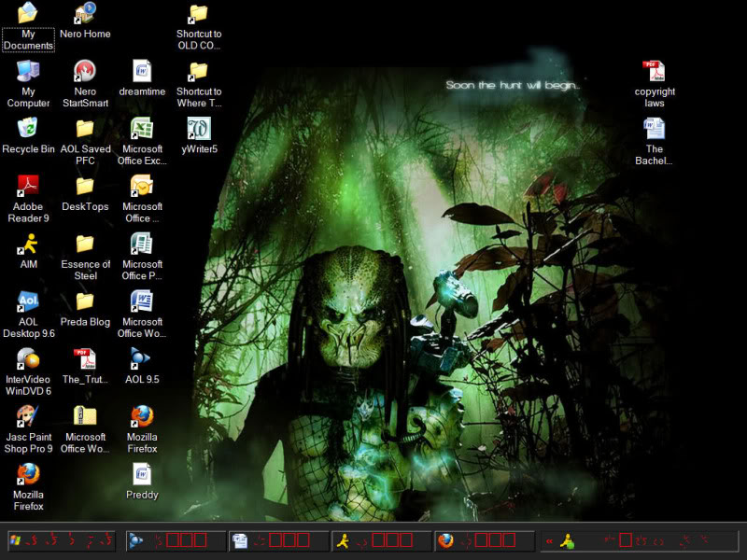Click the Recycle Bin icon
Image resolution: width=747 pixels, height=560 pixels.
28,136
